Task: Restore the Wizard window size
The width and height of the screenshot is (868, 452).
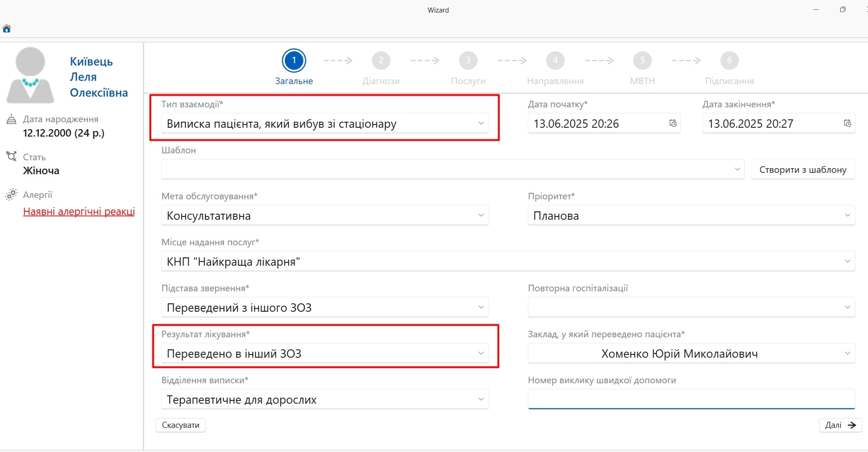Action: click(x=842, y=10)
